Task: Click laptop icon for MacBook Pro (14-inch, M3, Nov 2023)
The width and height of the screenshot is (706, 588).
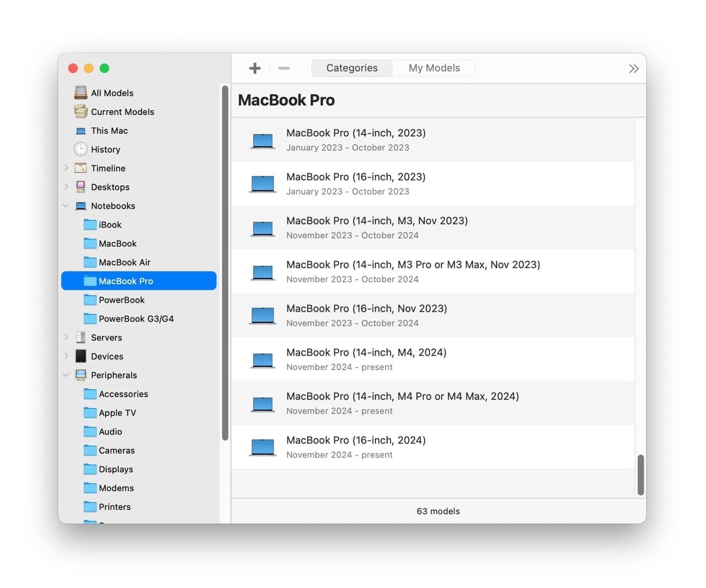Action: [x=263, y=228]
